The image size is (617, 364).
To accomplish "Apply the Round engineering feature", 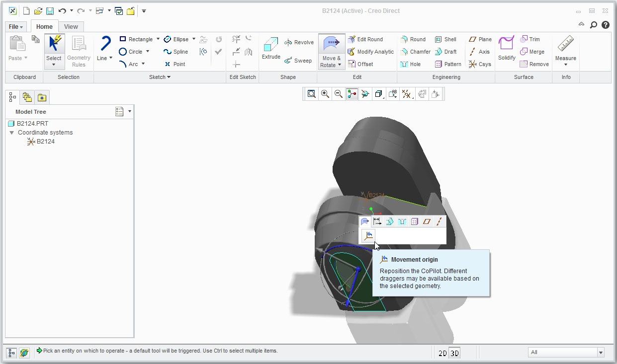I will click(413, 39).
